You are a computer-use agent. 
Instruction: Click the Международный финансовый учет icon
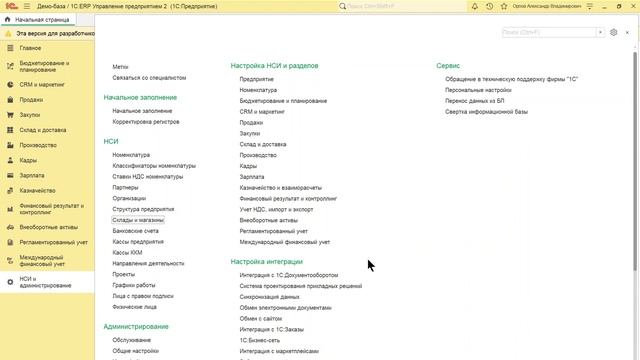click(x=10, y=260)
